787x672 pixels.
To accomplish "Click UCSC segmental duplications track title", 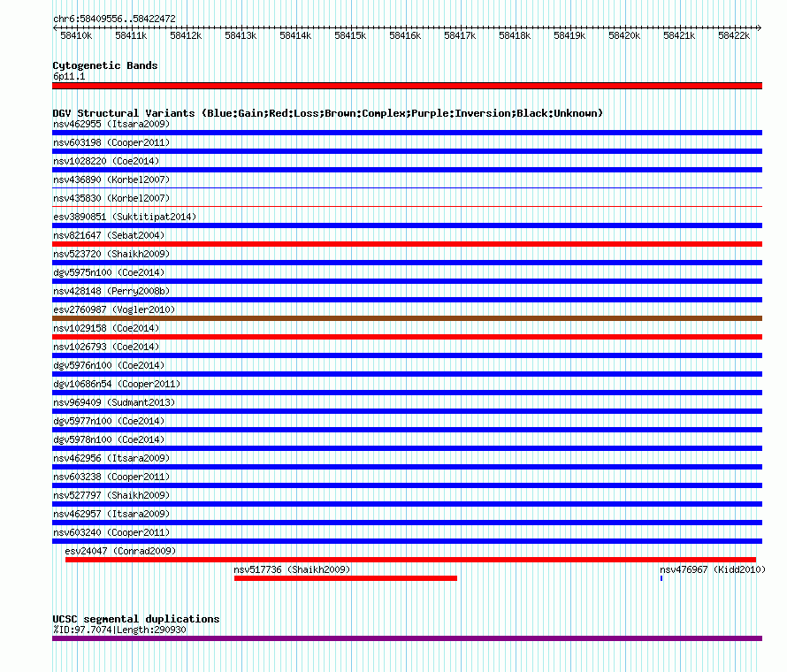I will 136,619.
